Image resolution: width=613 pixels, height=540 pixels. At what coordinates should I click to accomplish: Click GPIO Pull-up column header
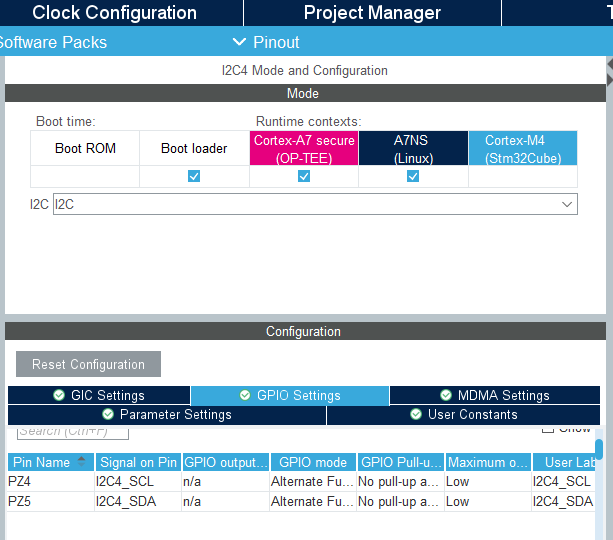(401, 462)
